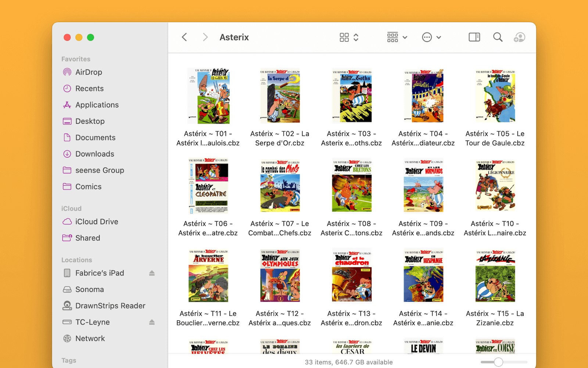Select the T07 Combat des Chefs cover
588x368 pixels.
tap(280, 186)
